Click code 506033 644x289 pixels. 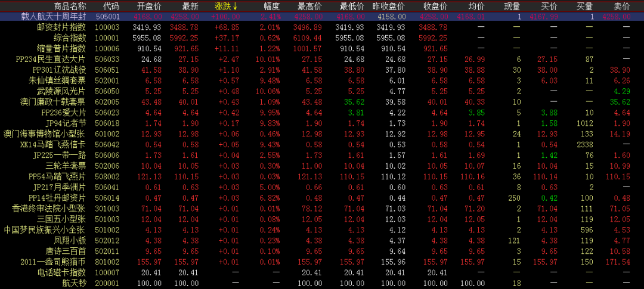(107, 59)
